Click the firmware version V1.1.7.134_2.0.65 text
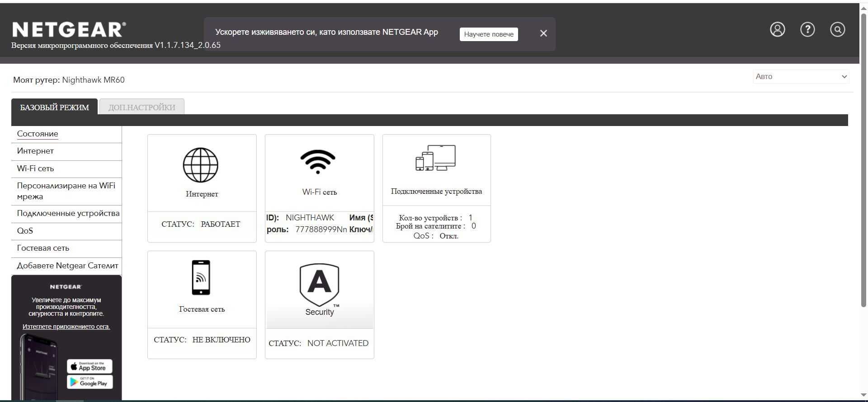868x402 pixels. coord(188,45)
